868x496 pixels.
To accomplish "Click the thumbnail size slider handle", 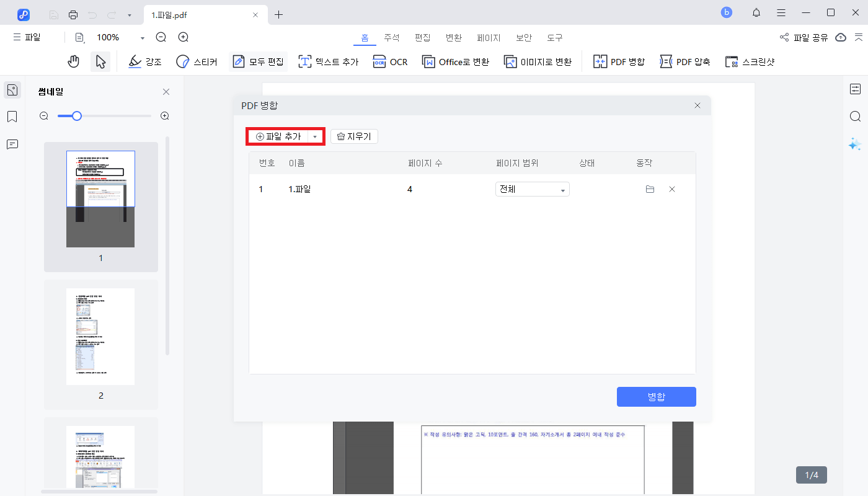I will coord(77,116).
